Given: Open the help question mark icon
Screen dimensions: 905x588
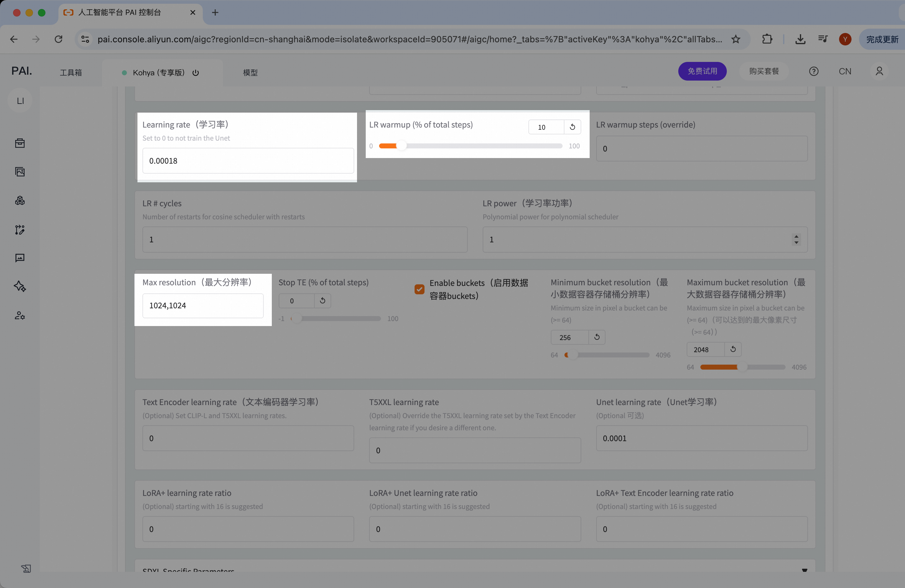Looking at the screenshot, I should (x=813, y=72).
